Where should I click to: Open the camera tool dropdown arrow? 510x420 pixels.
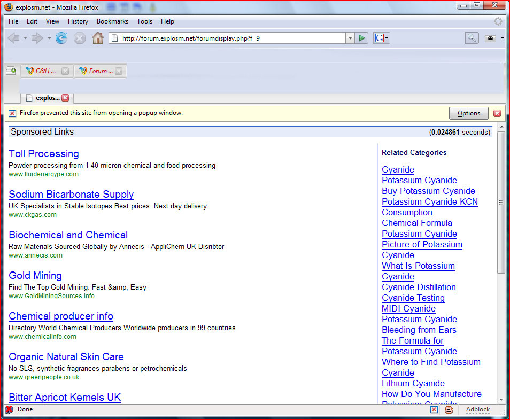coord(503,38)
